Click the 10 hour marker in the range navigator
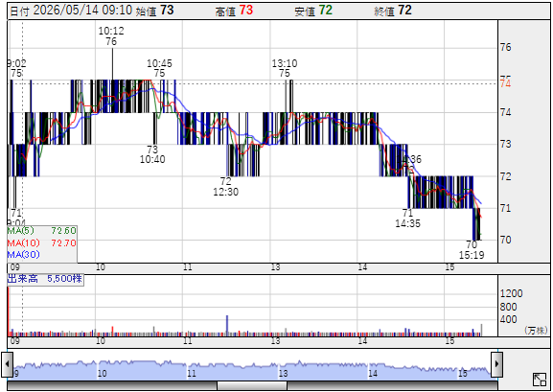This screenshot has height=392, width=553. 103,373
